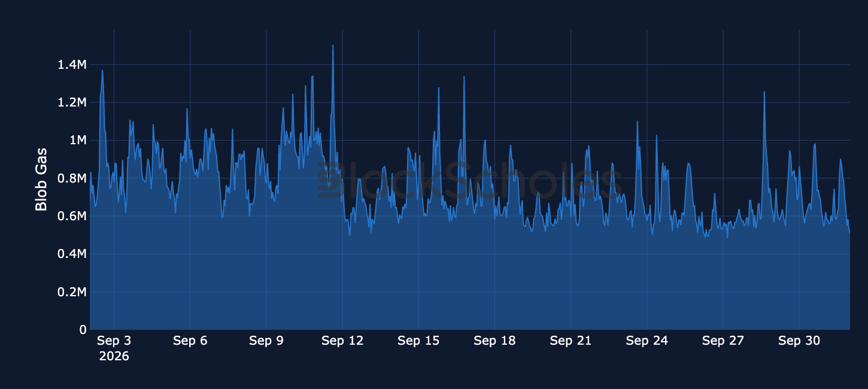Click the 0.8M y-axis tick label
The height and width of the screenshot is (389, 868).
point(72,178)
